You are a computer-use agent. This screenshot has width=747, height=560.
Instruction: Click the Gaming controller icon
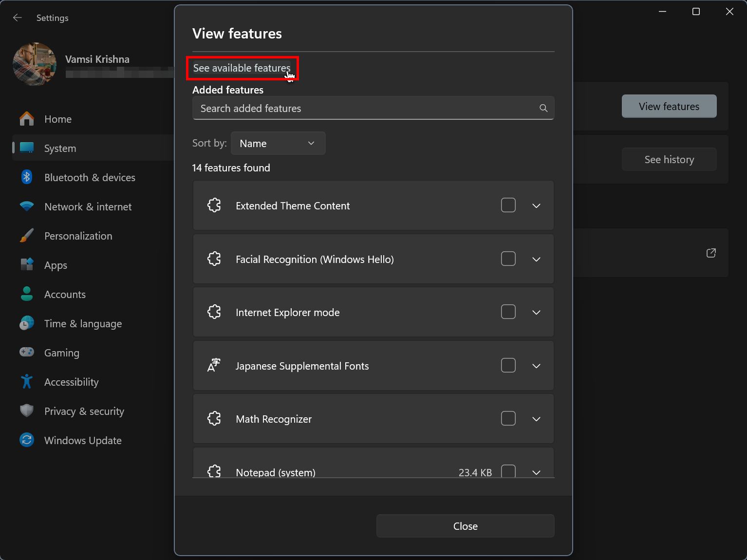[x=27, y=352]
